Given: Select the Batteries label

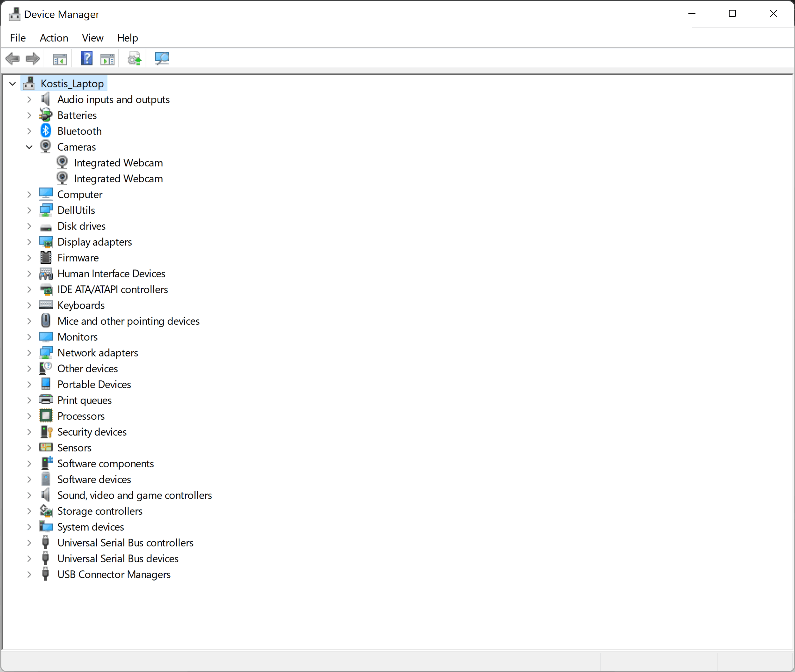Looking at the screenshot, I should pos(77,115).
